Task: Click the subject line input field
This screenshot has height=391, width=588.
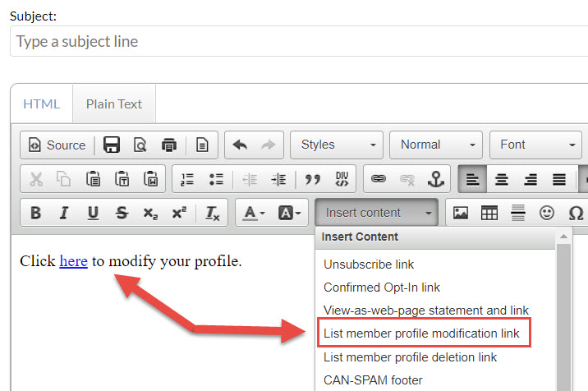Action: tap(299, 41)
